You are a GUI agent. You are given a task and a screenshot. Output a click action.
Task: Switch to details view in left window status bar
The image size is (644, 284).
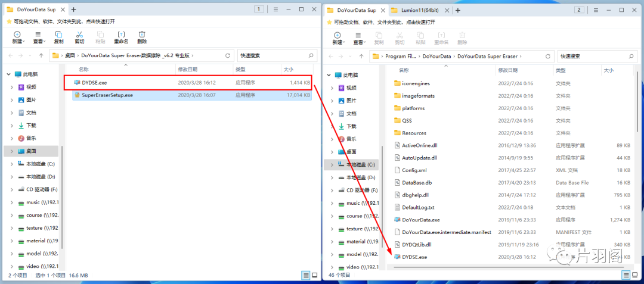pyautogui.click(x=306, y=274)
